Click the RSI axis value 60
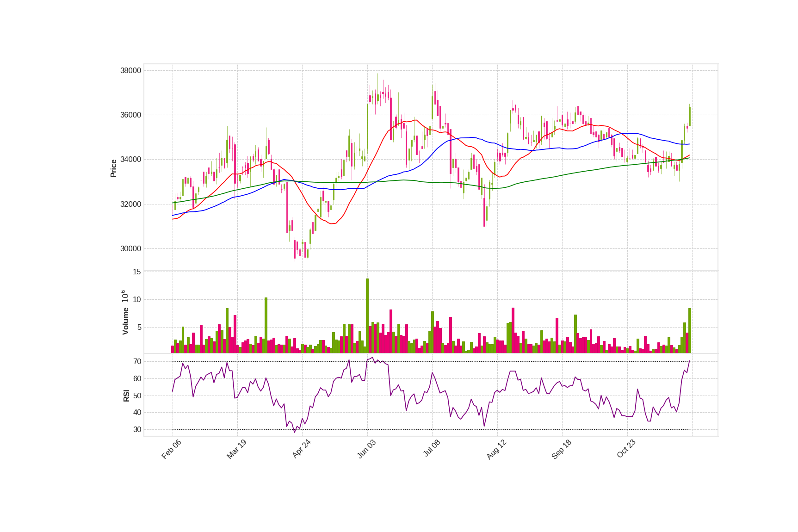Viewport: 798px width, 532px height. point(137,379)
